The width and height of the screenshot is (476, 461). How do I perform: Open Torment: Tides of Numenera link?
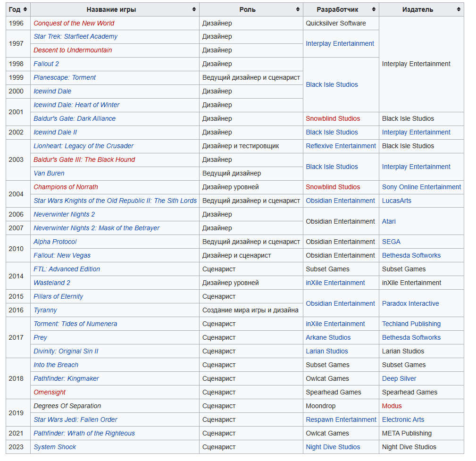coord(75,323)
